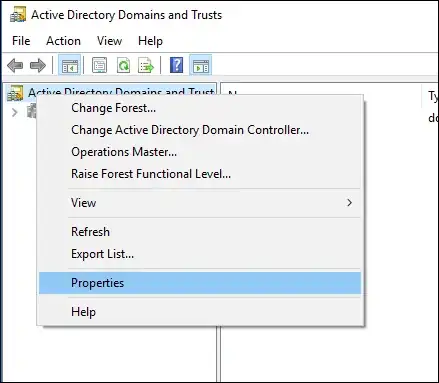Expand the domain node under the root tree

14,112
